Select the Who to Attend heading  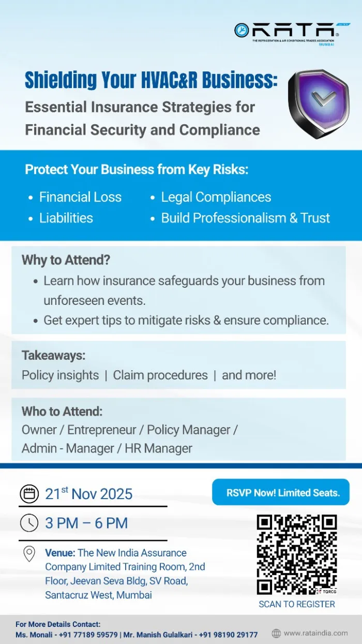point(62,412)
